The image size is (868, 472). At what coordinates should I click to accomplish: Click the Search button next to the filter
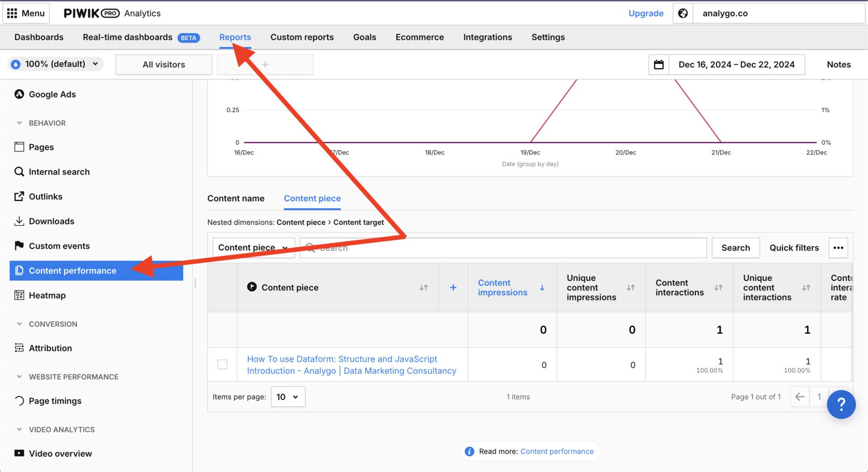tap(736, 248)
